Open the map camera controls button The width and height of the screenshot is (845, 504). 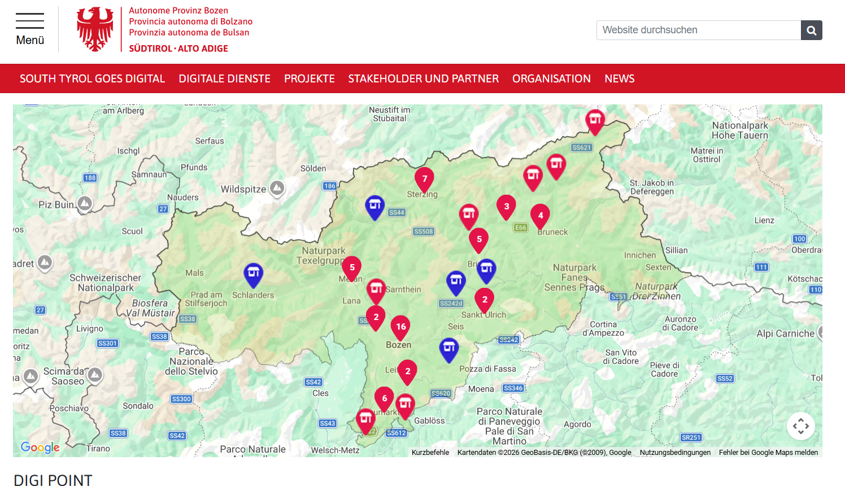tap(801, 426)
